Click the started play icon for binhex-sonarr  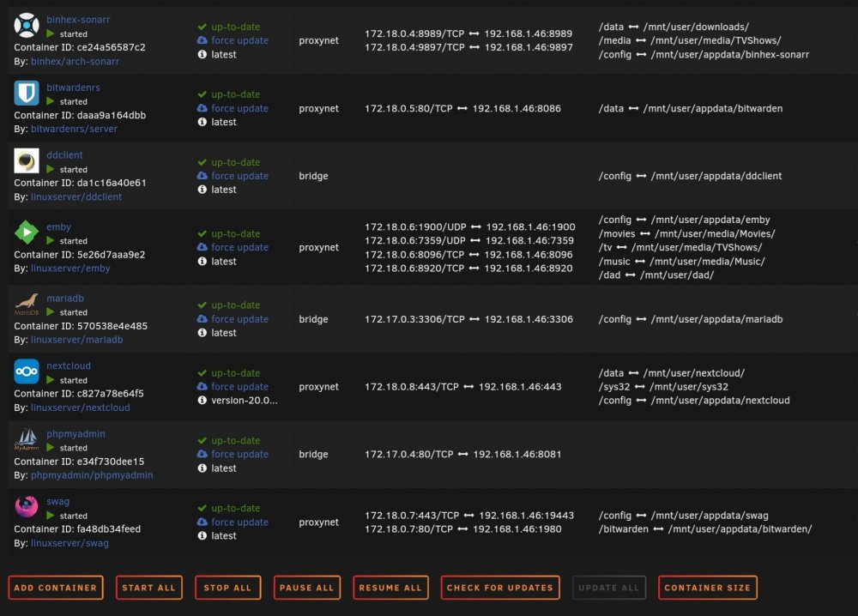pos(51,34)
